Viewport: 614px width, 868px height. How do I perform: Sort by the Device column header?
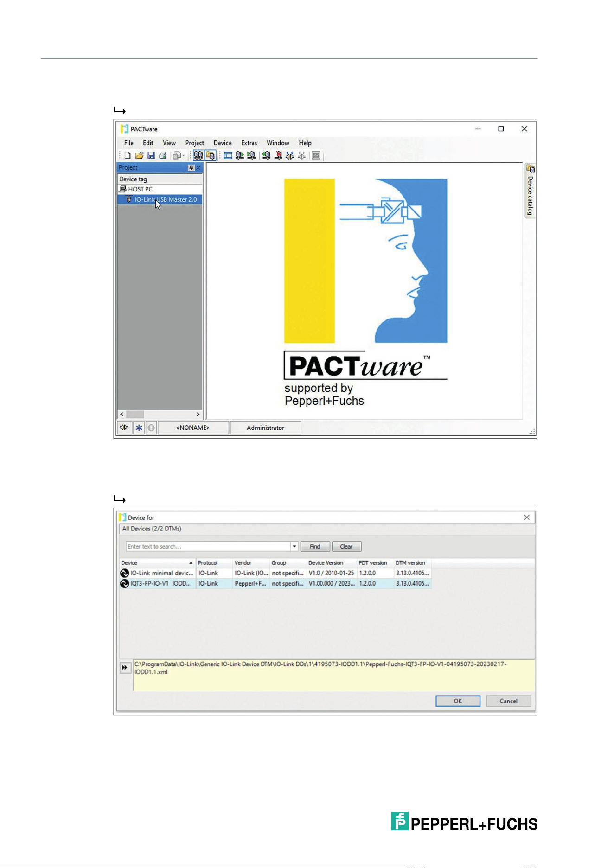coord(158,563)
